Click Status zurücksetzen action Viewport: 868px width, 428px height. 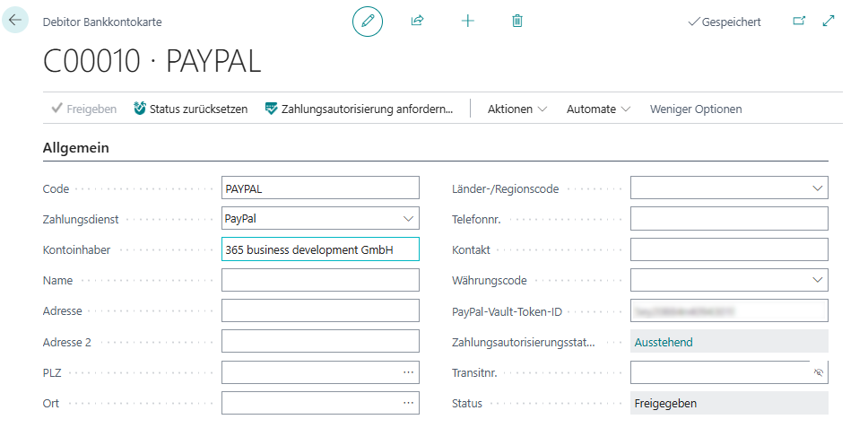(190, 109)
